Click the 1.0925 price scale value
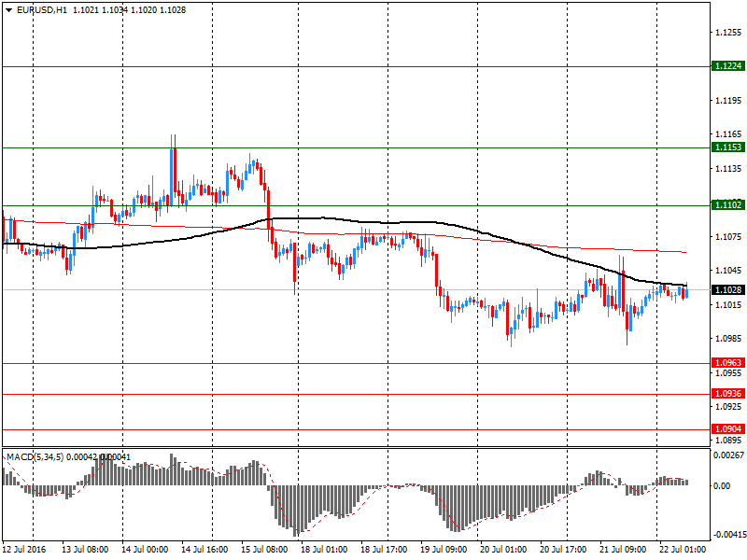The height and width of the screenshot is (560, 747). click(x=728, y=407)
